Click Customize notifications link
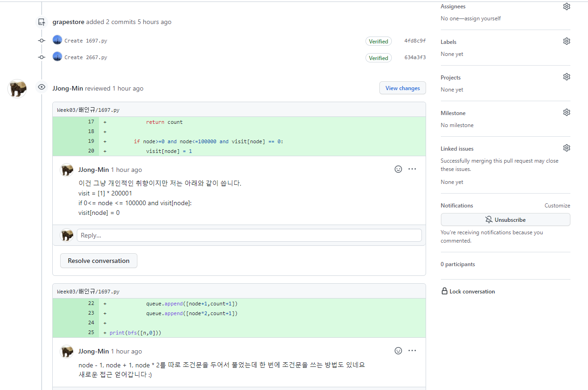Image resolution: width=588 pixels, height=390 pixels. [x=557, y=206]
